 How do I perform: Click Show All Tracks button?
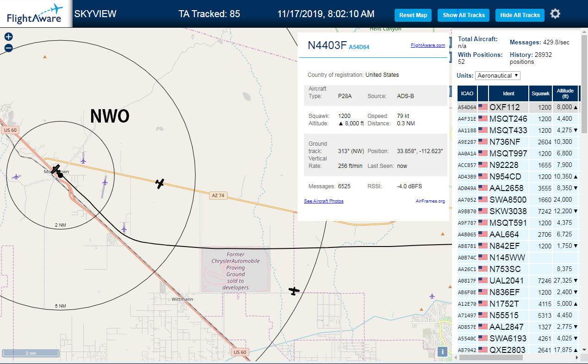(464, 15)
